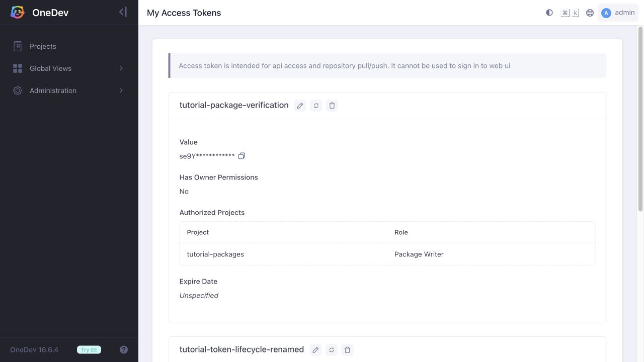
Task: Click the OneDev logo icon
Action: (x=17, y=13)
